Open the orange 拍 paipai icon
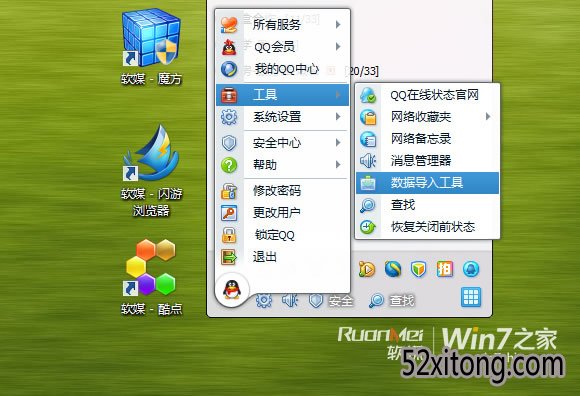 [445, 269]
